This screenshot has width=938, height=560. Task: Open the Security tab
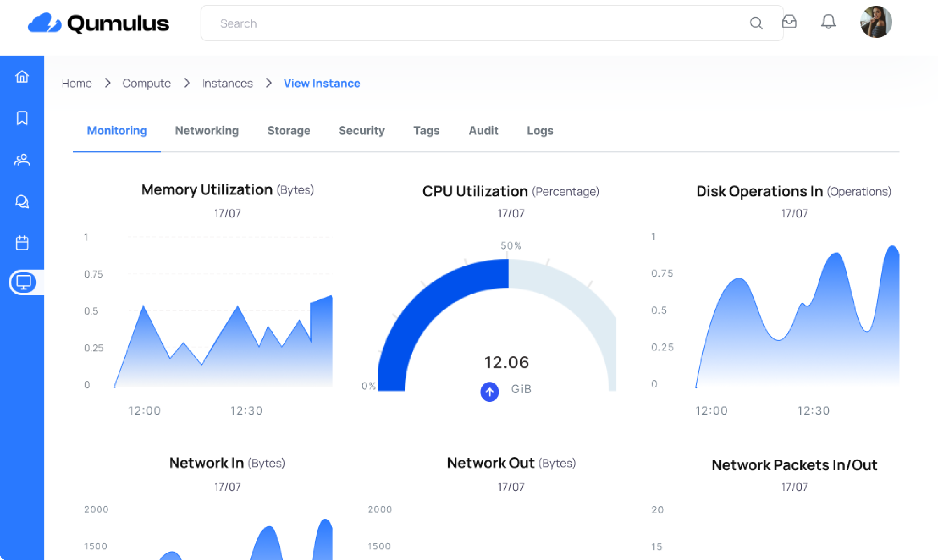(361, 131)
